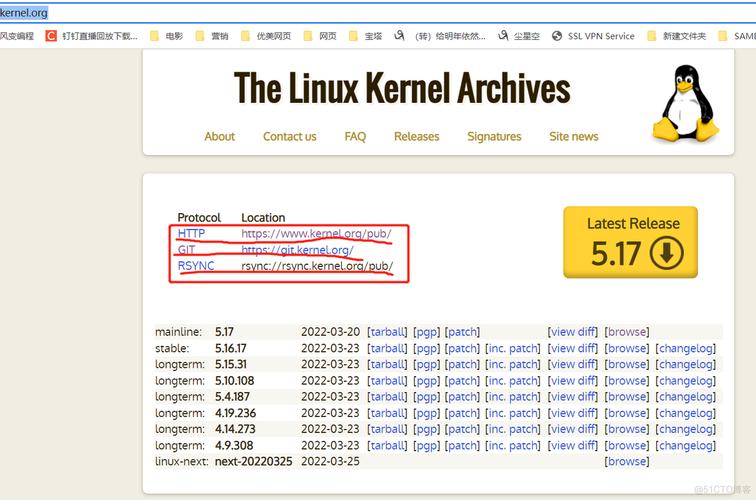Open Site news
Image resolution: width=756 pixels, height=500 pixels.
click(574, 136)
